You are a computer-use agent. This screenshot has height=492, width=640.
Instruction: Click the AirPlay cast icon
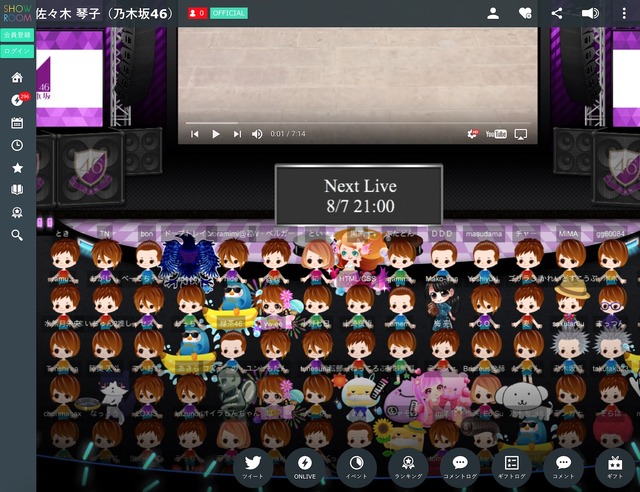point(520,134)
